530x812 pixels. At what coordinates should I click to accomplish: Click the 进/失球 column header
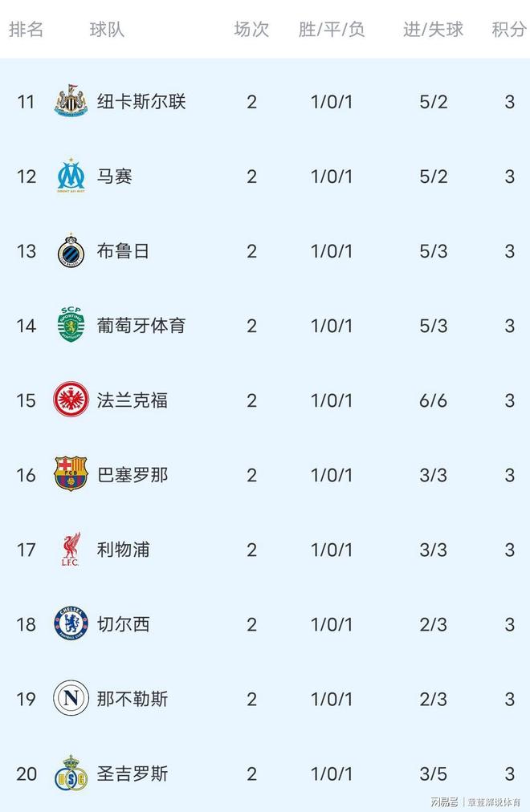click(x=433, y=30)
